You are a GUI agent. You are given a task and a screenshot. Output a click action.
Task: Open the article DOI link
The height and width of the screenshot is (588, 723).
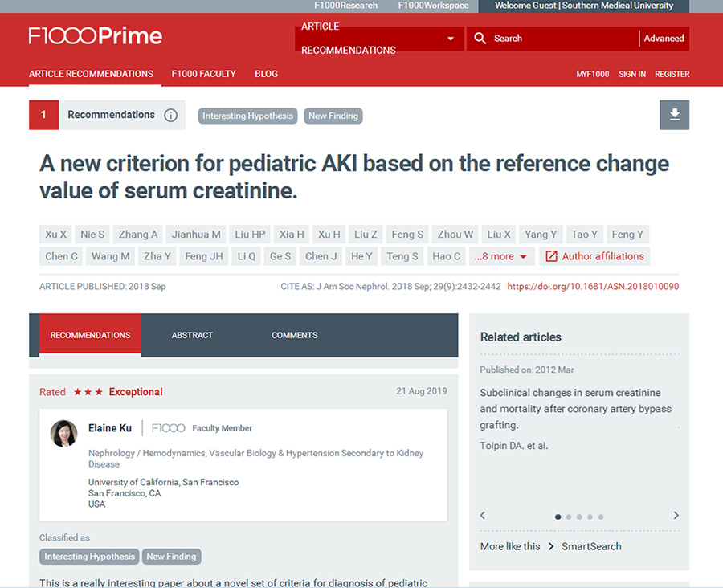tap(593, 287)
